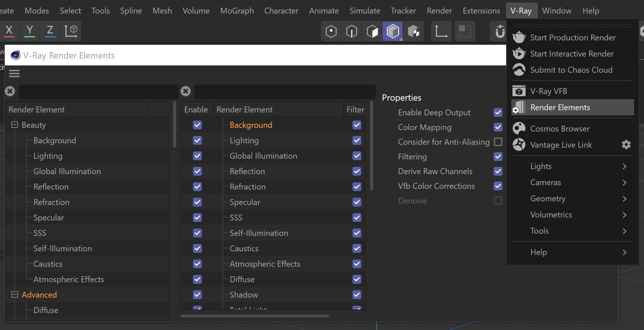Toggle Derive Raw Channels checkbox

coord(498,171)
